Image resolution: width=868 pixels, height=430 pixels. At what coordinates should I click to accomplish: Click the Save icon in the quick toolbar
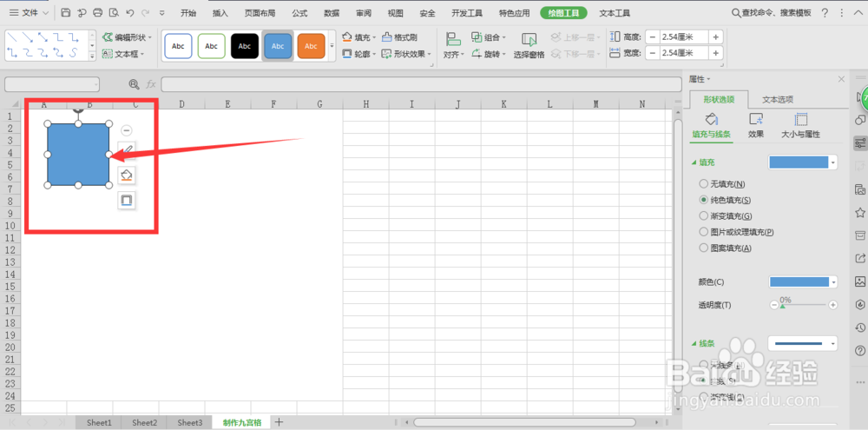(x=66, y=13)
